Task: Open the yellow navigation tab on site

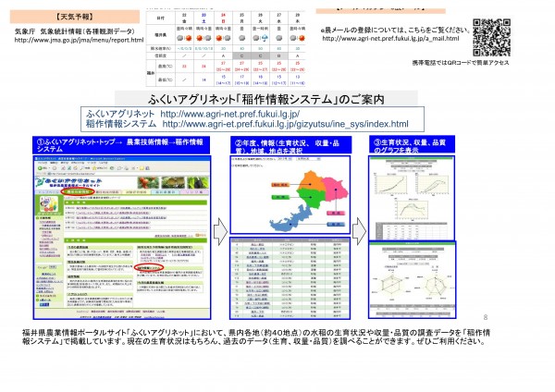Action: tap(137, 191)
